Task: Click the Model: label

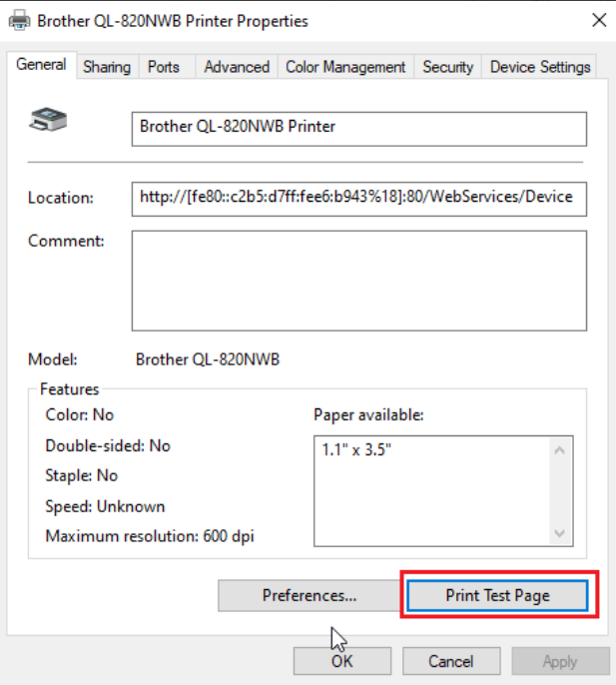Action: [53, 359]
